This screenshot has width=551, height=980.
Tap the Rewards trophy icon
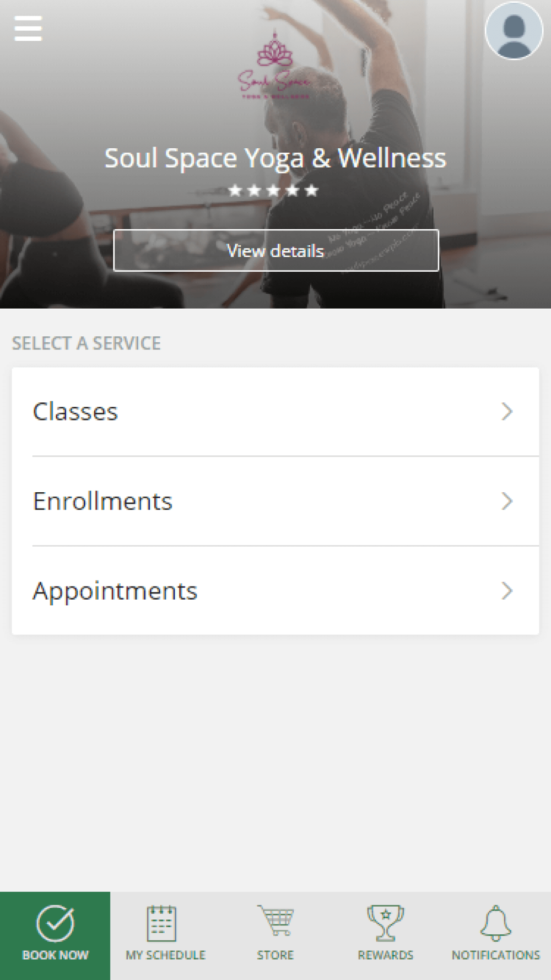(x=386, y=923)
